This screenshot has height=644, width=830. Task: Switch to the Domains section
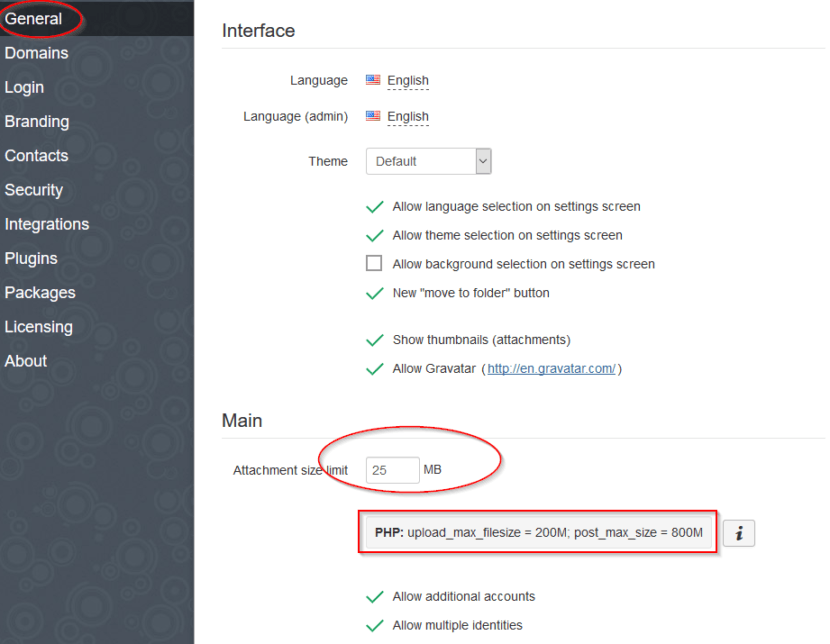[x=37, y=53]
